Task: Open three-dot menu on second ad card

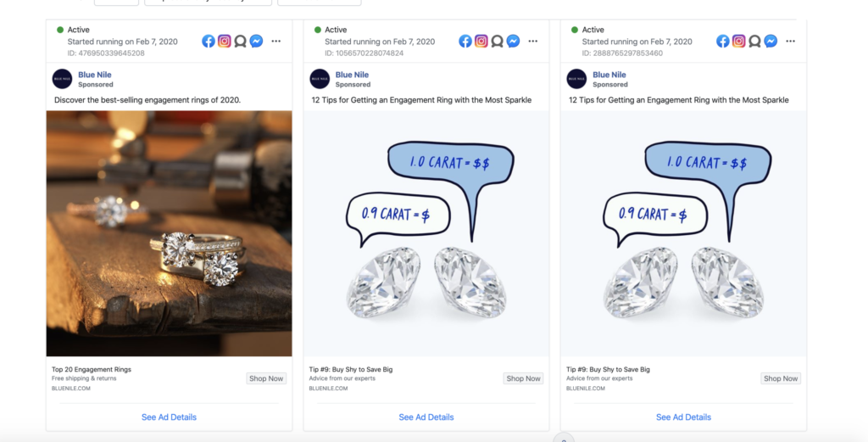Action: click(532, 41)
